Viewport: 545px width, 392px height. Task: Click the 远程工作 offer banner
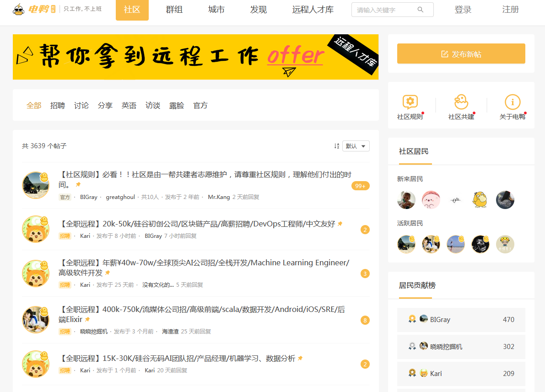(x=196, y=57)
